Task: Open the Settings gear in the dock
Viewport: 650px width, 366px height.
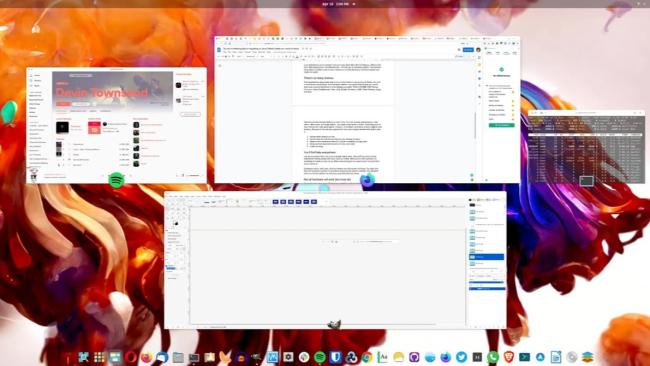Action: (x=288, y=357)
